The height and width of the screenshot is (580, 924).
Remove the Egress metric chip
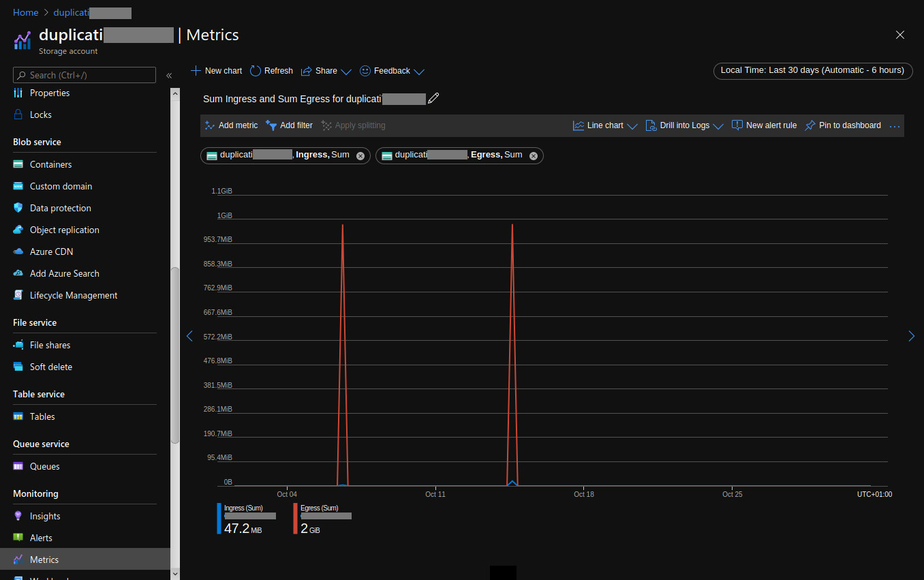click(x=534, y=155)
